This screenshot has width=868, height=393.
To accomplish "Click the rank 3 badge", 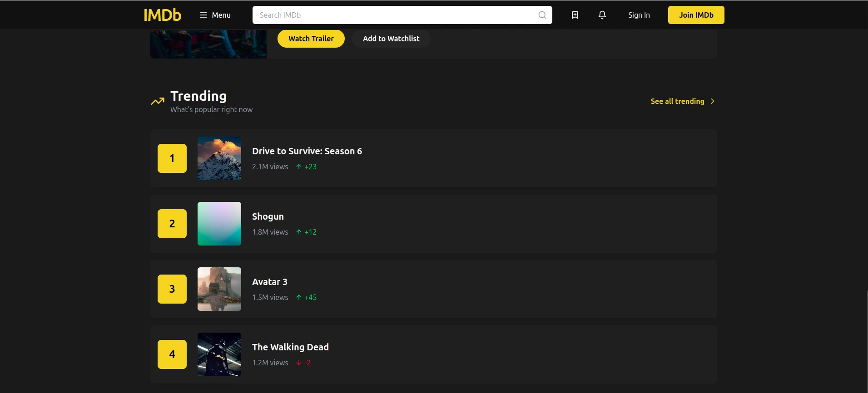I will point(172,289).
